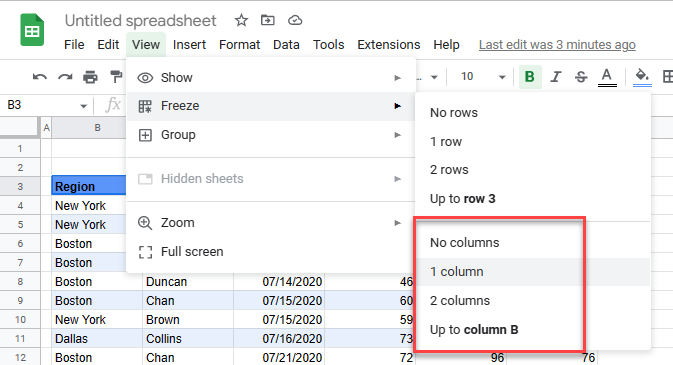The image size is (673, 365).
Task: Click the select-all corner box
Action: pyautogui.click(x=19, y=128)
